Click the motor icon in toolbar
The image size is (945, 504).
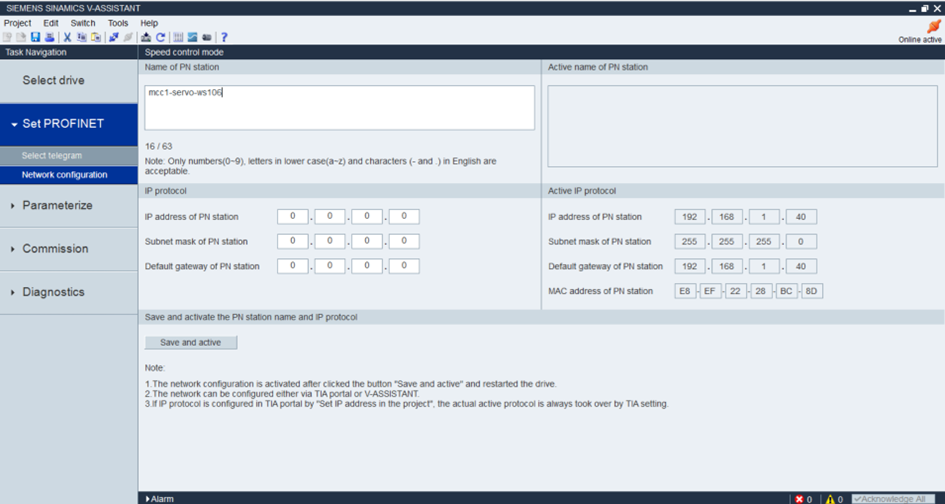(x=207, y=37)
